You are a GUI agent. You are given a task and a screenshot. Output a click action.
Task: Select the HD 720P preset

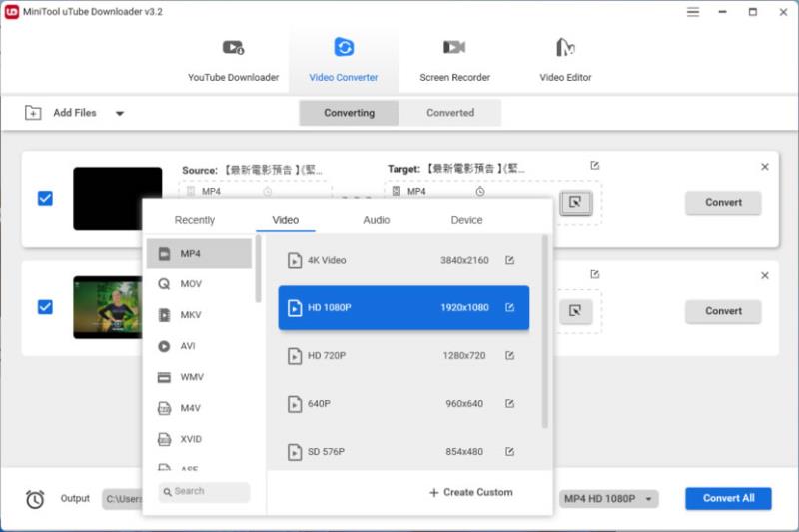coord(403,356)
